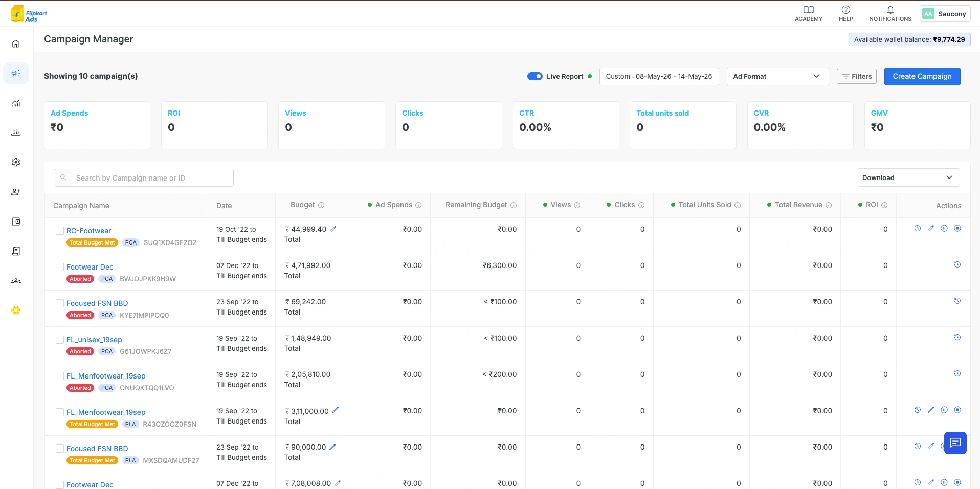The width and height of the screenshot is (980, 489).
Task: Select checkbox for FL_Menfootwear_19sep R43OZOOZ0FSN
Action: click(x=60, y=412)
